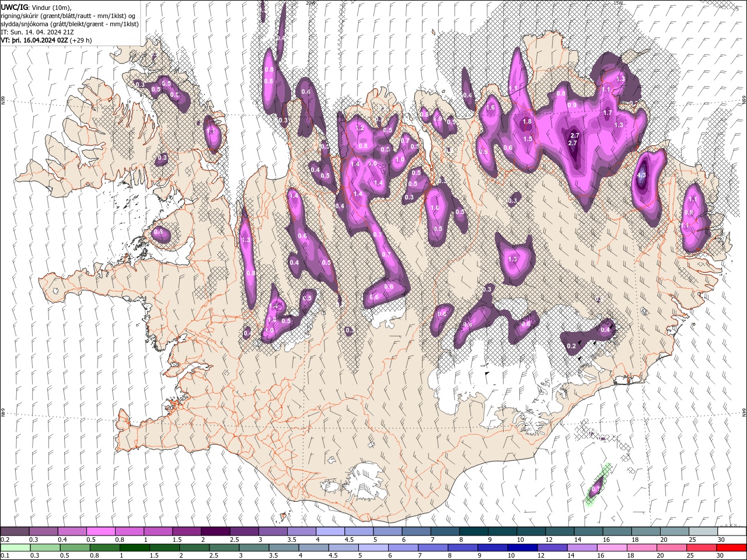747x560 pixels.
Task: Pick the deep blue rain swatch between 10 and 12
Action: point(522,548)
